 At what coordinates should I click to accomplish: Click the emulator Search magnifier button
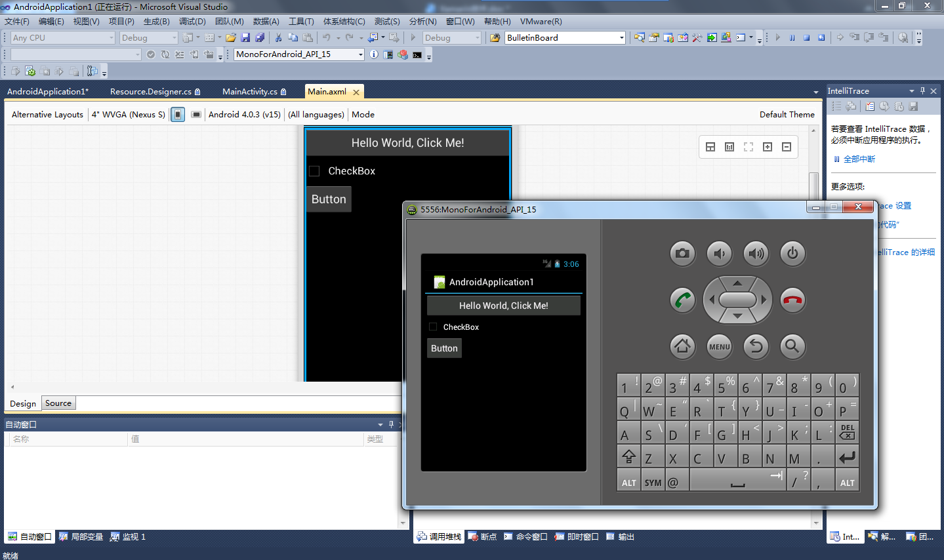(792, 346)
